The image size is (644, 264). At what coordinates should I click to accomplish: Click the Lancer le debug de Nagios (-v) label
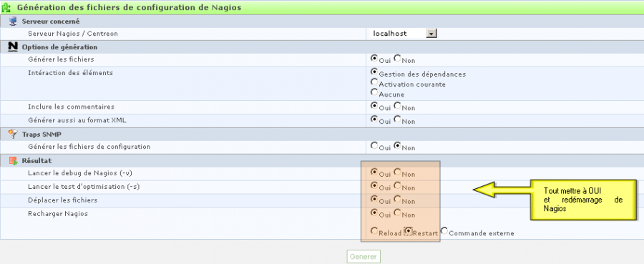(x=80, y=173)
